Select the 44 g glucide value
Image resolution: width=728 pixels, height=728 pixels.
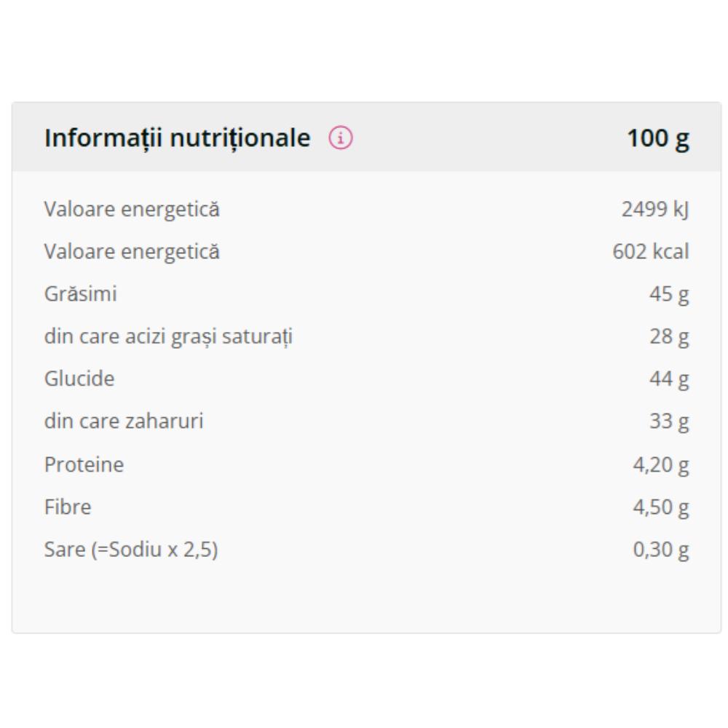pyautogui.click(x=669, y=379)
